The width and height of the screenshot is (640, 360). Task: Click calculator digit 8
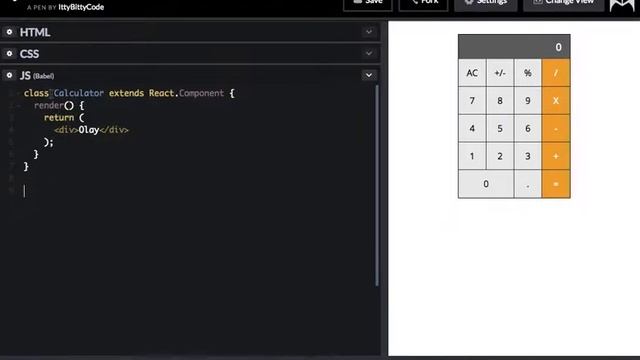(500, 101)
